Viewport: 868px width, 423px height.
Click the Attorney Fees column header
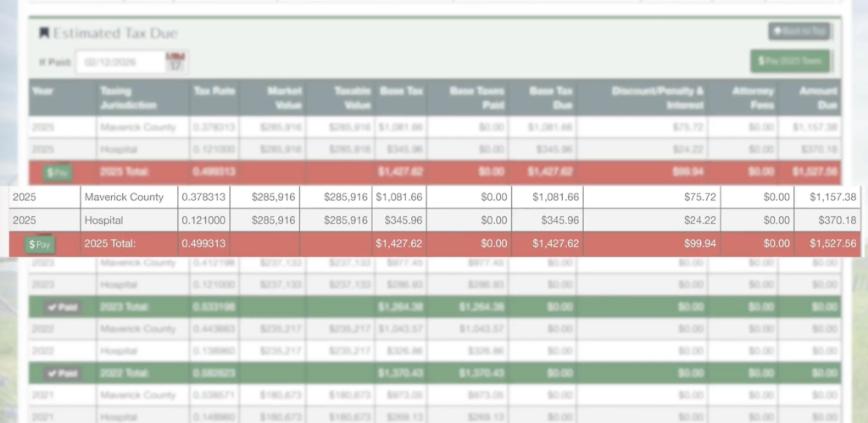(x=753, y=97)
